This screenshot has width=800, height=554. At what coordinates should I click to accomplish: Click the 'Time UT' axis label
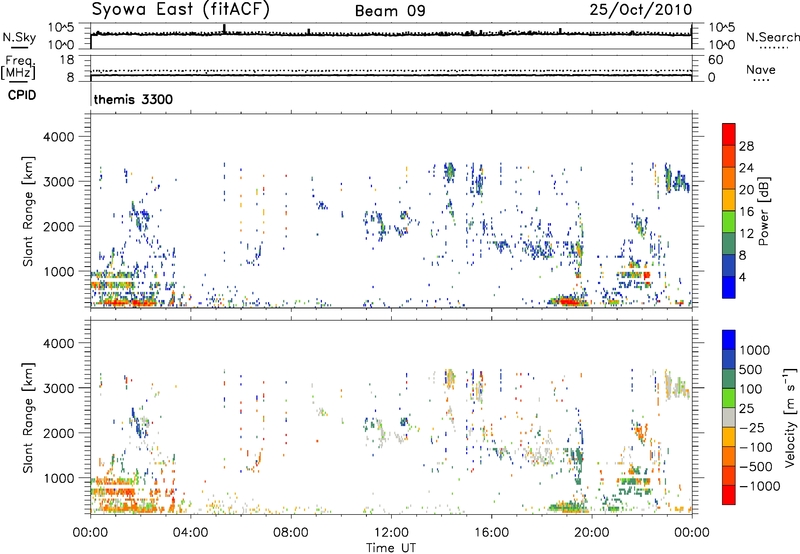click(391, 547)
